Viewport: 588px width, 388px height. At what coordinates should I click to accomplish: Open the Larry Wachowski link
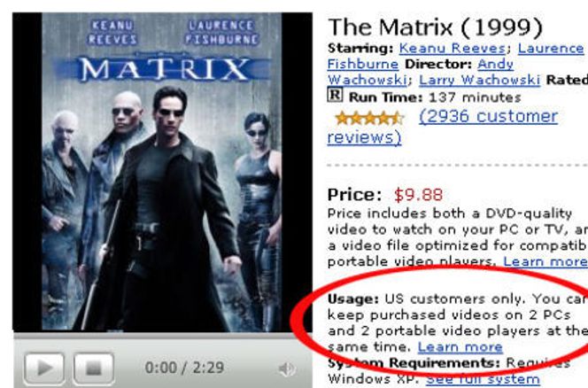tap(480, 80)
